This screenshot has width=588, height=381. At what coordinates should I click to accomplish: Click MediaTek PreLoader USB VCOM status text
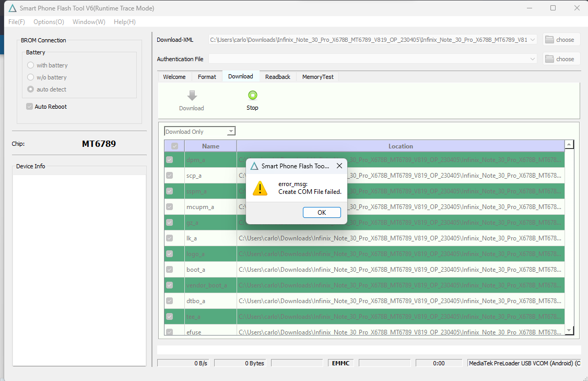pos(524,363)
